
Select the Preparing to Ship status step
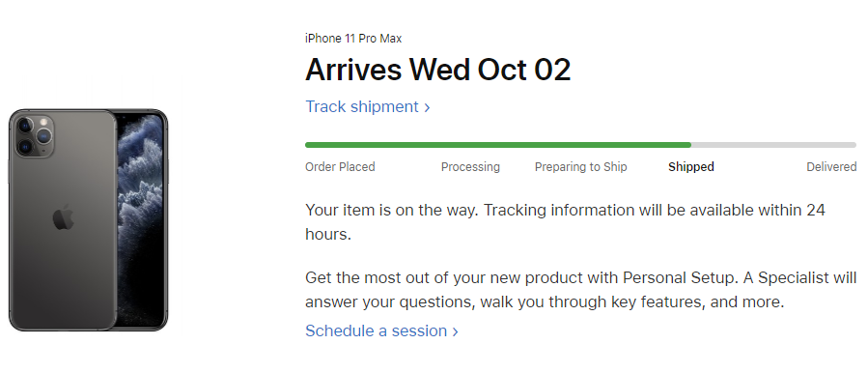click(x=580, y=167)
